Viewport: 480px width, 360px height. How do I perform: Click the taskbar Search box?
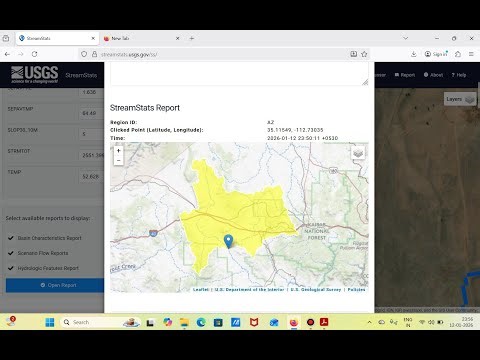[100, 322]
